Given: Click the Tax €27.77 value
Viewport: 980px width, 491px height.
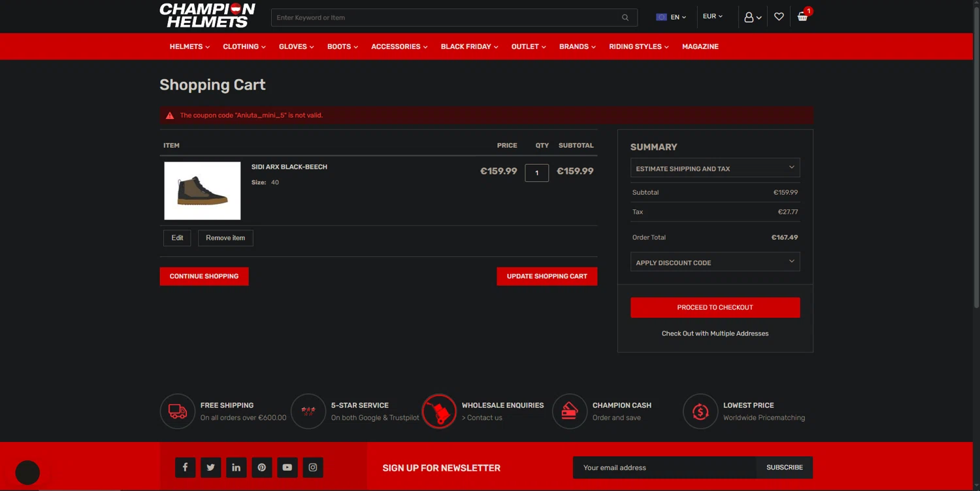Looking at the screenshot, I should pyautogui.click(x=788, y=212).
